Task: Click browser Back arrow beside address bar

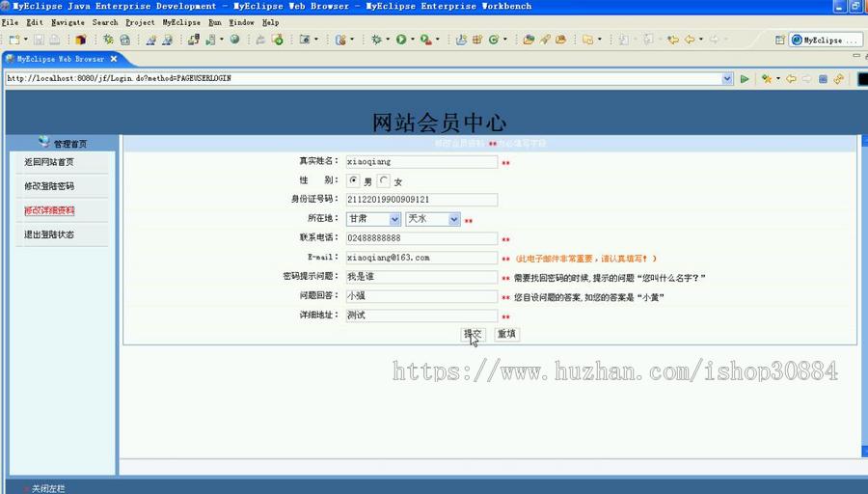Action: 791,79
